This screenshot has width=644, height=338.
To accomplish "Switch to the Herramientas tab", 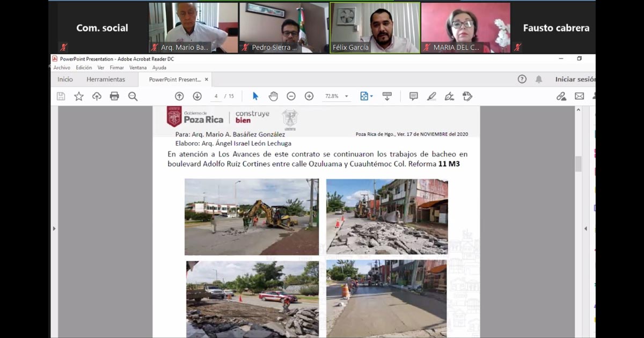I will point(106,79).
